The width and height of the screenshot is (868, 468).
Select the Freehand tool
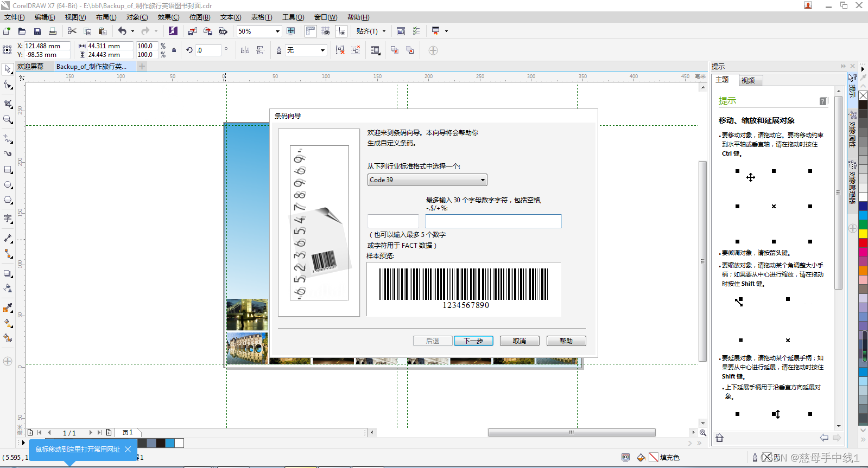click(8, 139)
